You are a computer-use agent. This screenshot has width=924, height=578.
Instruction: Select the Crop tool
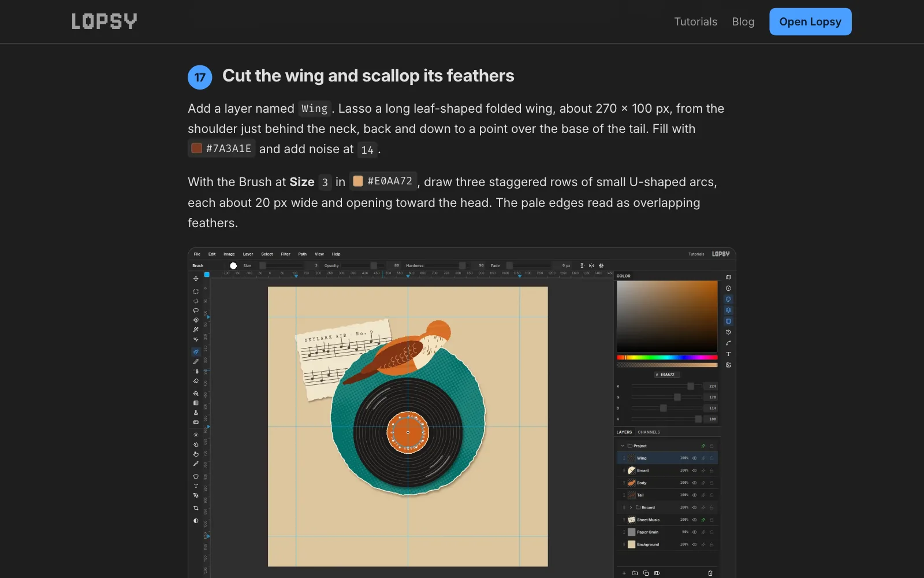coord(196,508)
